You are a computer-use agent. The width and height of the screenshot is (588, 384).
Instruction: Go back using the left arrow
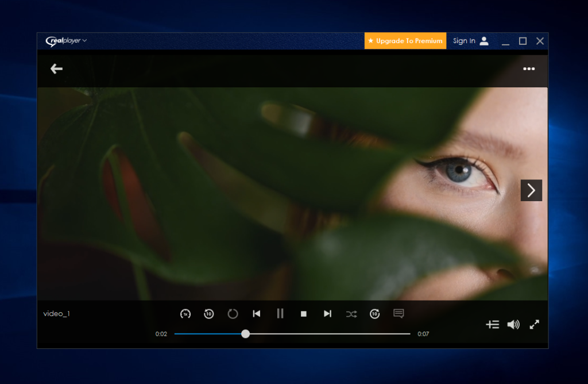pyautogui.click(x=56, y=69)
